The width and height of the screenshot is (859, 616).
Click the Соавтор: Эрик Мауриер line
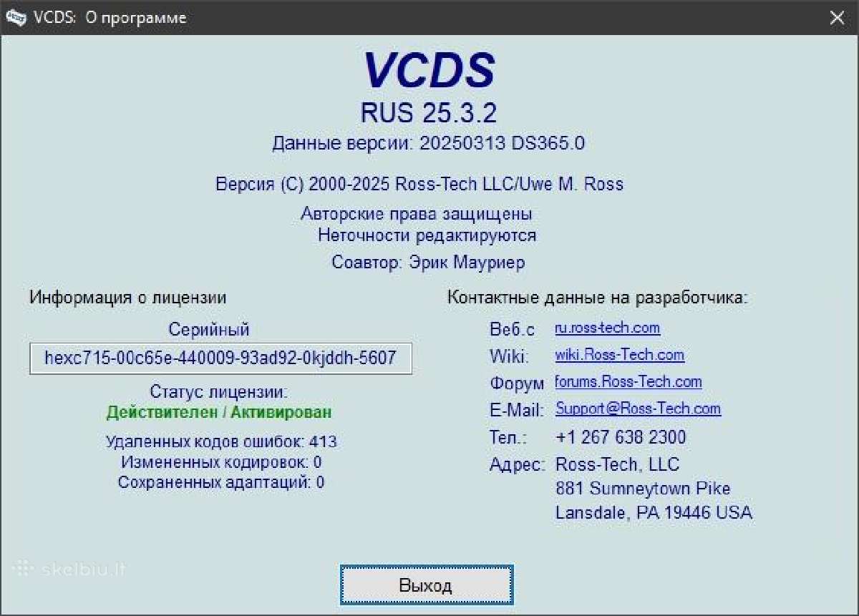point(428,262)
